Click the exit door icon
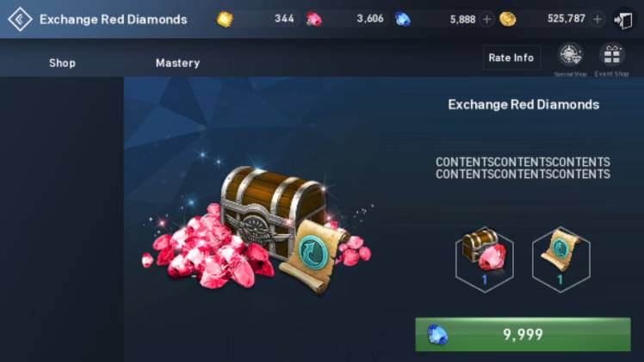The width and height of the screenshot is (644, 362). point(623,20)
